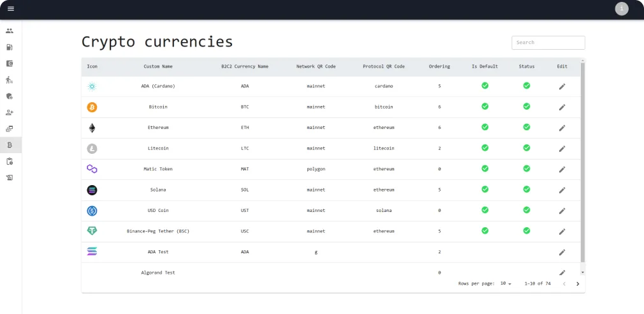Click the blue USD Coin logo
This screenshot has width=644, height=314.
pos(92,211)
